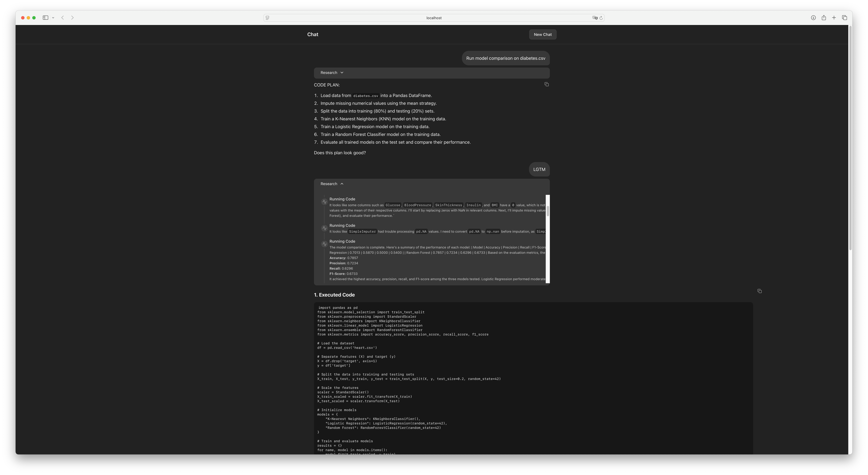Viewport: 868px width, 475px height.
Task: Reload the localhost page
Action: pos(601,18)
